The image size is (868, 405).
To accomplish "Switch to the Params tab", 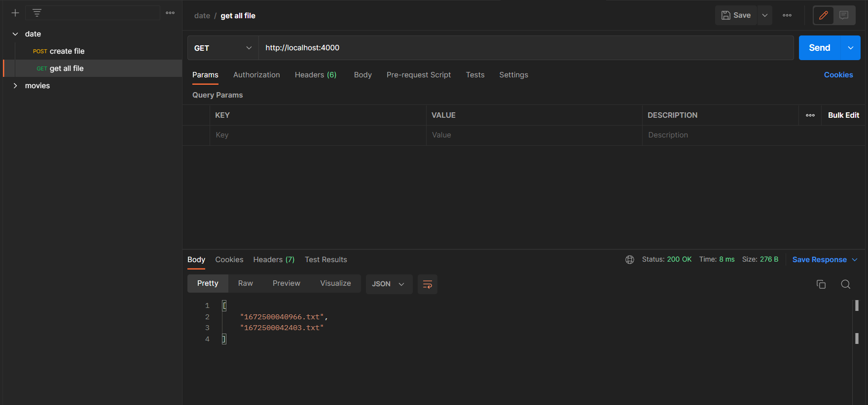I will [x=205, y=75].
